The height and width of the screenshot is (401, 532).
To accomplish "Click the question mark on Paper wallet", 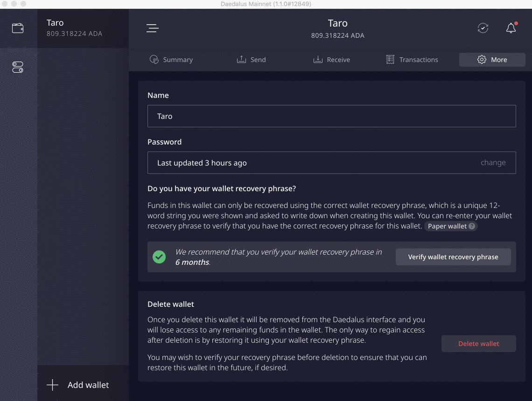I will [472, 227].
